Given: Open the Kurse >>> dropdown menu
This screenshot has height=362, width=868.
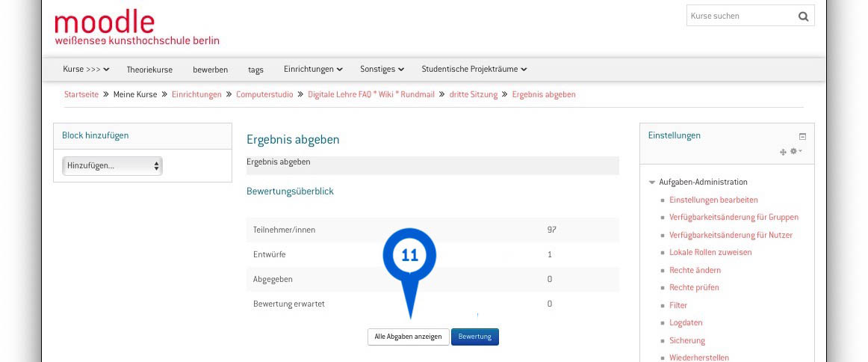Looking at the screenshot, I should [86, 70].
